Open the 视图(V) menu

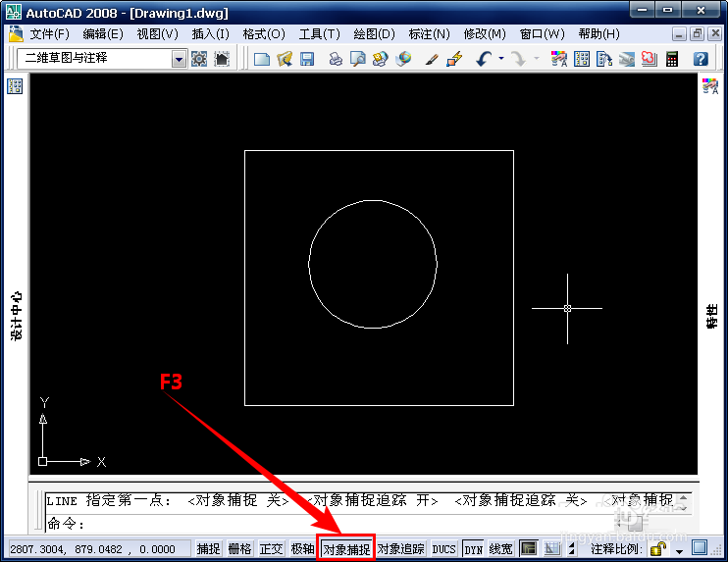[157, 34]
